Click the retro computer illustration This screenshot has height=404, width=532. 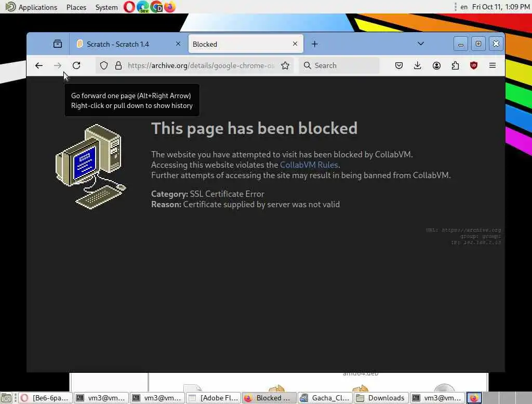pos(90,167)
